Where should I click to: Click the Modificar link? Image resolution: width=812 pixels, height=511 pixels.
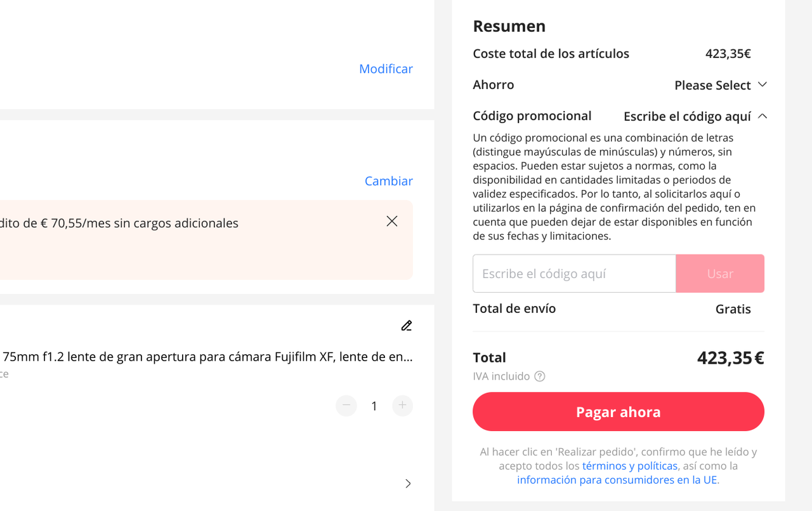click(386, 69)
